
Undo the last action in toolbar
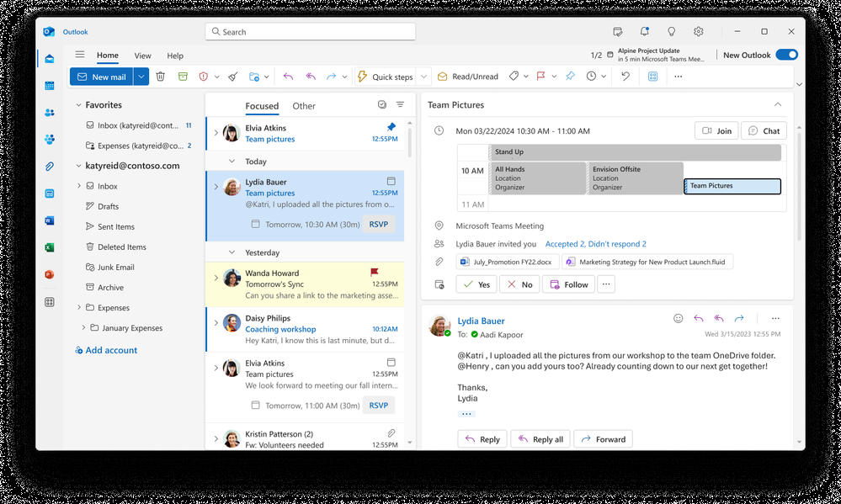(625, 76)
